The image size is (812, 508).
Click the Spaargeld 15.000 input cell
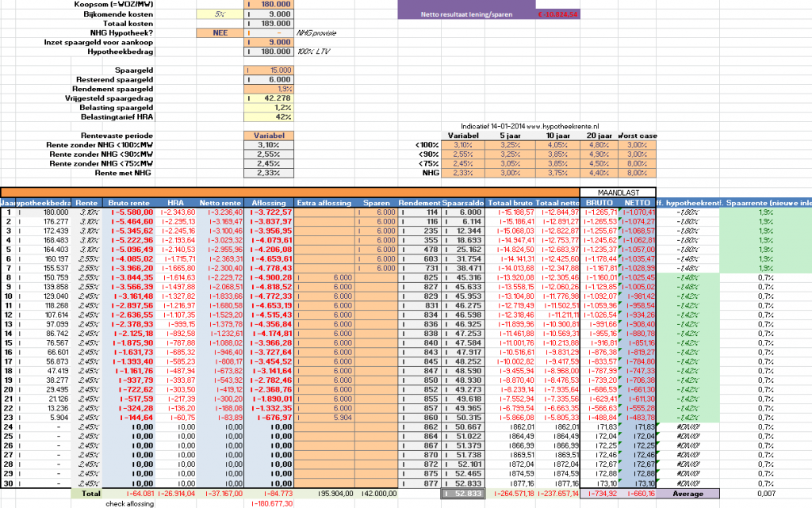(271, 70)
